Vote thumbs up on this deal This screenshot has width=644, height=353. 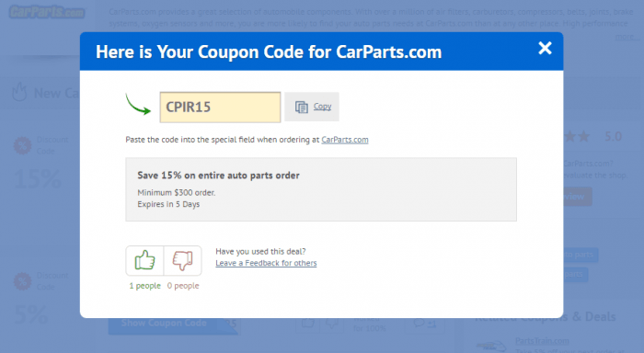pos(144,261)
